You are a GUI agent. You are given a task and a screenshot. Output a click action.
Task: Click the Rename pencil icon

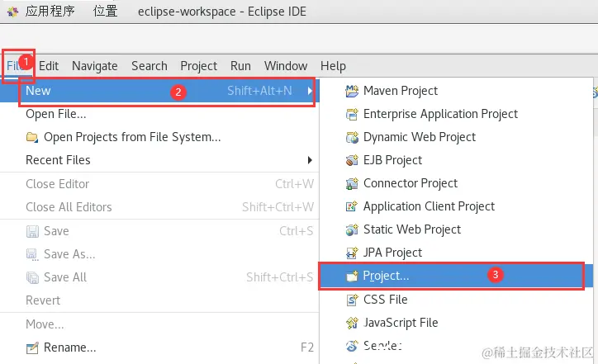pos(32,347)
